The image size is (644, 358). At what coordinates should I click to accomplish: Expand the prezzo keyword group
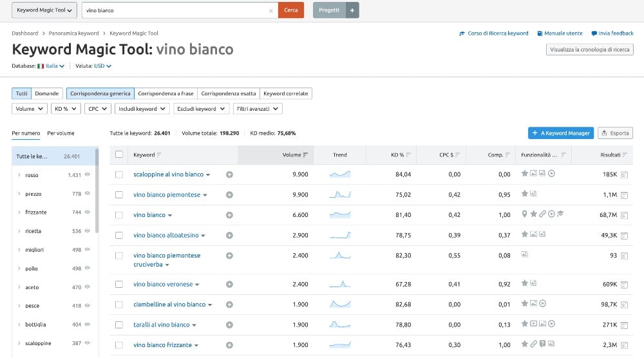tap(19, 194)
